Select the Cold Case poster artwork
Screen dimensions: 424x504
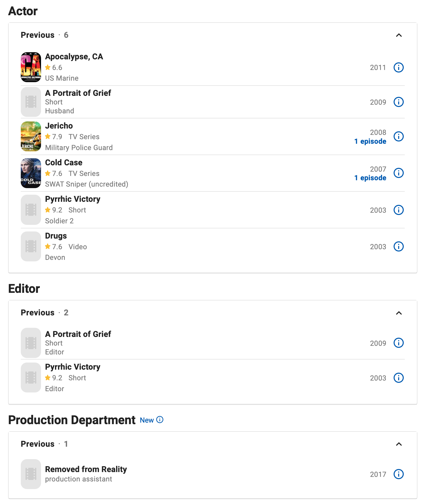coord(31,173)
